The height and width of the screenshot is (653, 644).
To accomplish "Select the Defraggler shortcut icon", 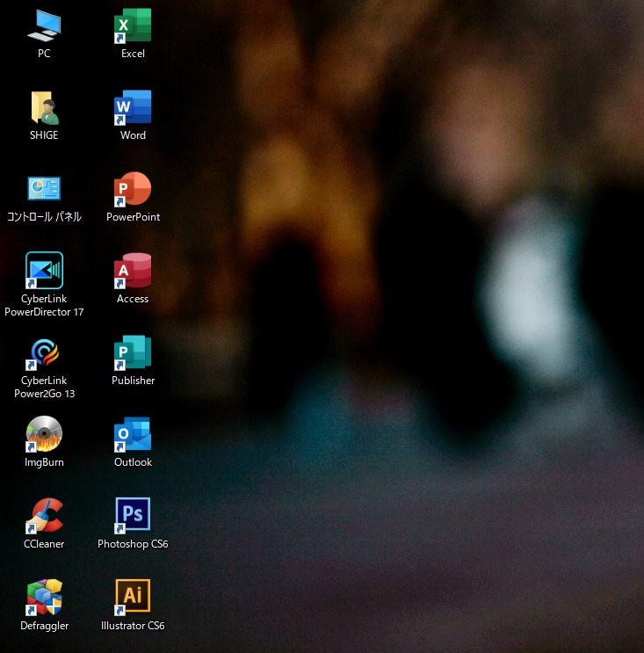I will [44, 598].
